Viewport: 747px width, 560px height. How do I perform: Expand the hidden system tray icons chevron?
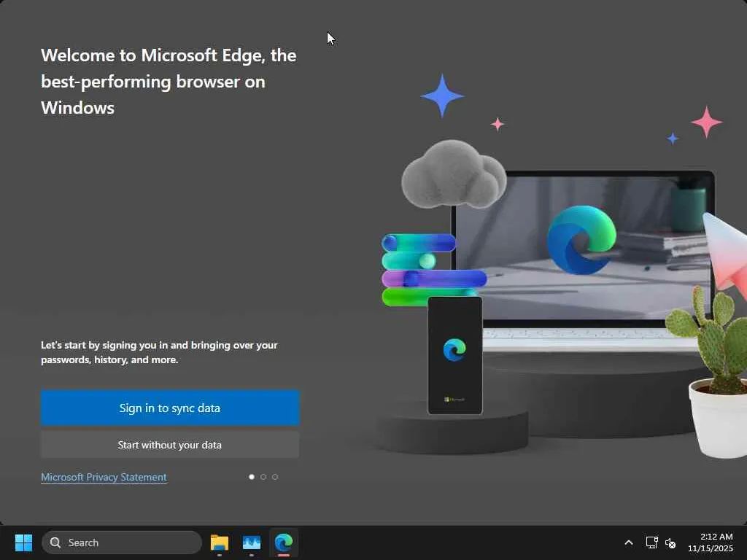[629, 542]
